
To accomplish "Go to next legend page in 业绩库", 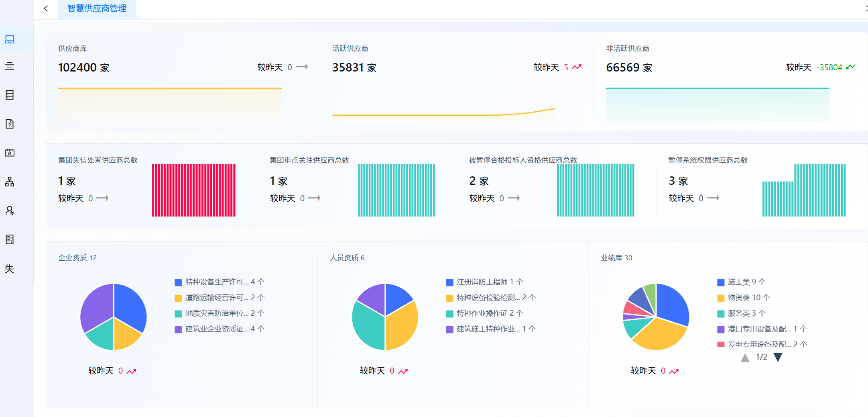I will click(778, 358).
